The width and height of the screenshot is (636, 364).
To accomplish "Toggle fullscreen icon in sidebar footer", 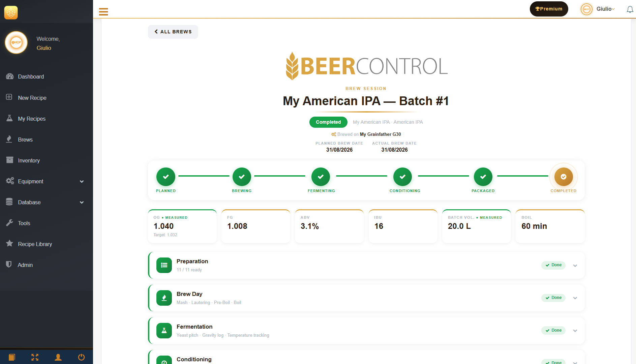I will click(35, 357).
